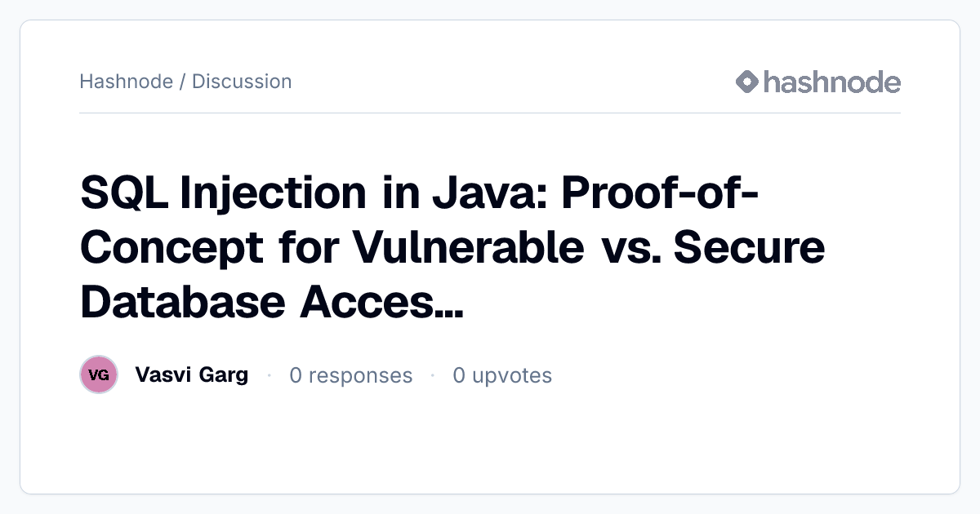Click the hashnode wordmark beside the logo
Image resolution: width=980 pixels, height=514 pixels.
pyautogui.click(x=832, y=82)
